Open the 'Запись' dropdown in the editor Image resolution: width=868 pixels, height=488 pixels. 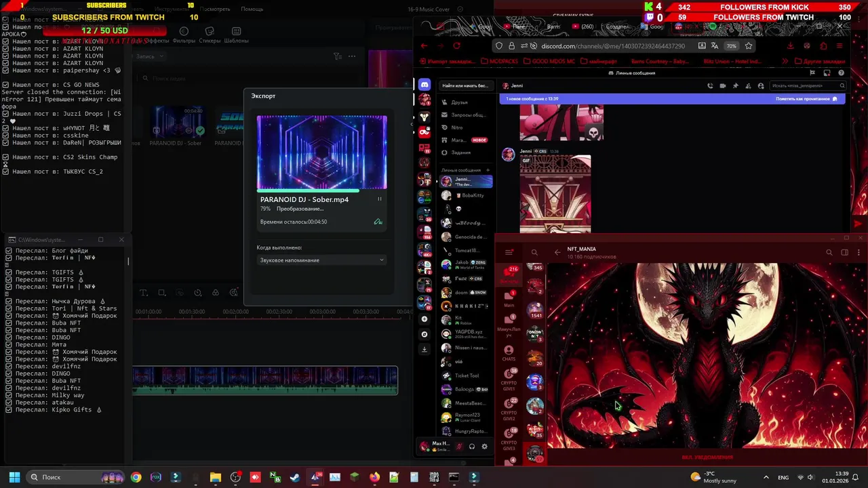pos(149,56)
